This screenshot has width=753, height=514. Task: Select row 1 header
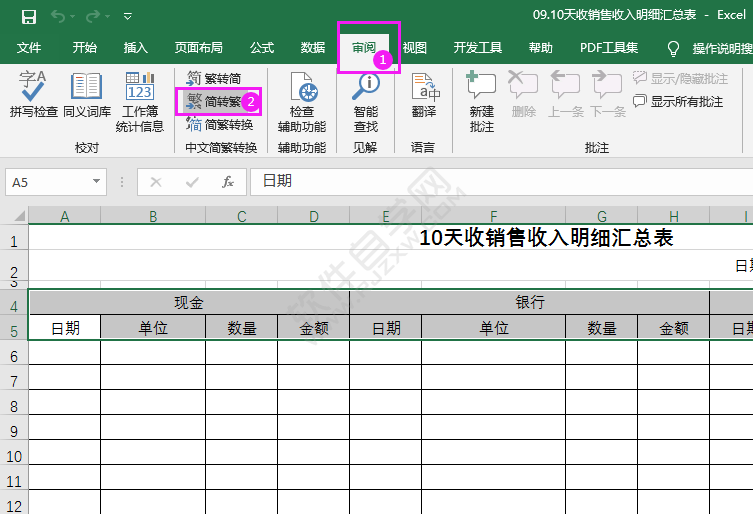(14, 237)
